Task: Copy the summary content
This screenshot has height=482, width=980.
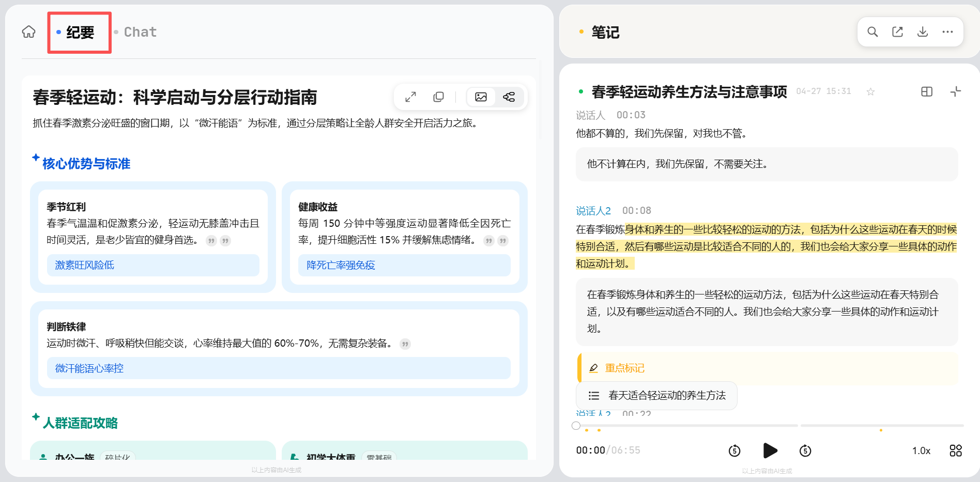Action: point(438,97)
